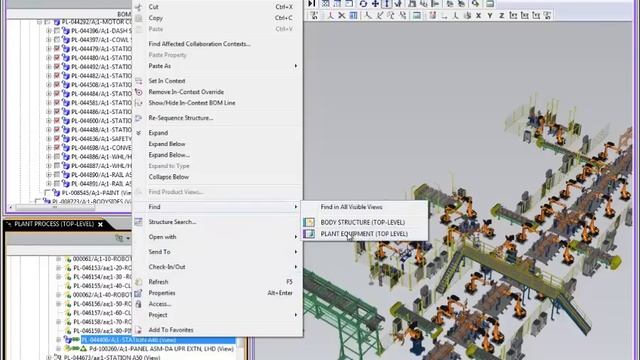Click the Copy icon in context menu

pyautogui.click(x=139, y=18)
